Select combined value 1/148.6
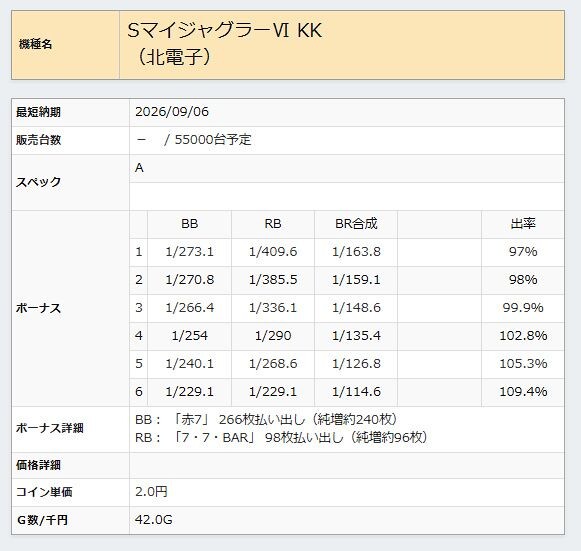Viewport: 581px width, 551px height. 356,308
